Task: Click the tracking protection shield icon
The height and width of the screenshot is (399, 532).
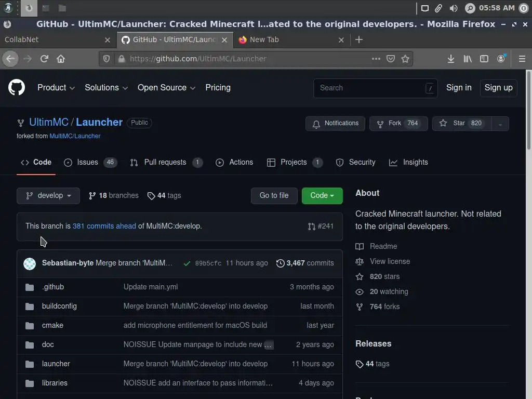Action: [107, 59]
